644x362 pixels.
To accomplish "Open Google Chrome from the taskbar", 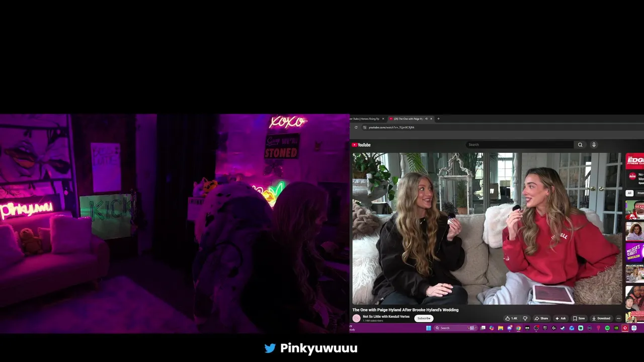I will pos(518,328).
